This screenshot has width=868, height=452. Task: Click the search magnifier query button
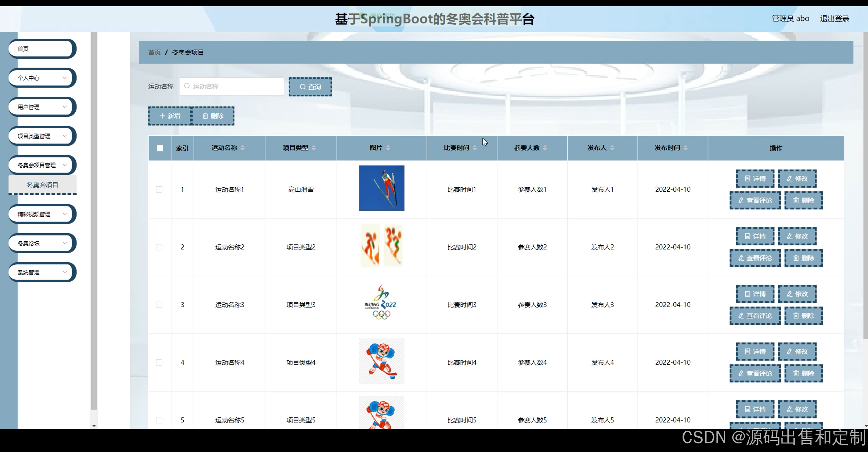(310, 87)
